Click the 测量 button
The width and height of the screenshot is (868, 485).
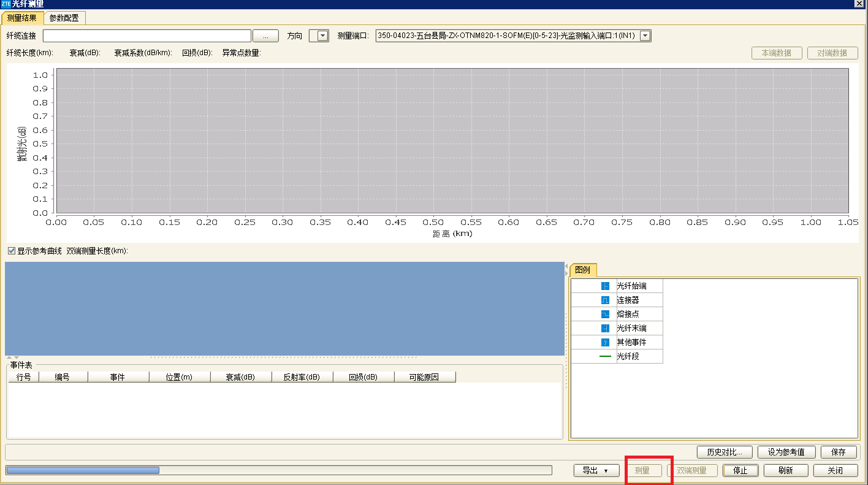pos(642,470)
